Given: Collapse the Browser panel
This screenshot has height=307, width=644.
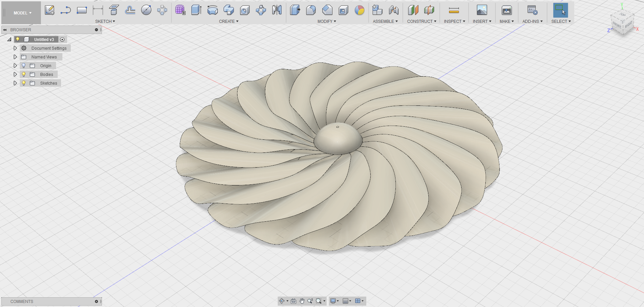Looking at the screenshot, I should pos(5,30).
